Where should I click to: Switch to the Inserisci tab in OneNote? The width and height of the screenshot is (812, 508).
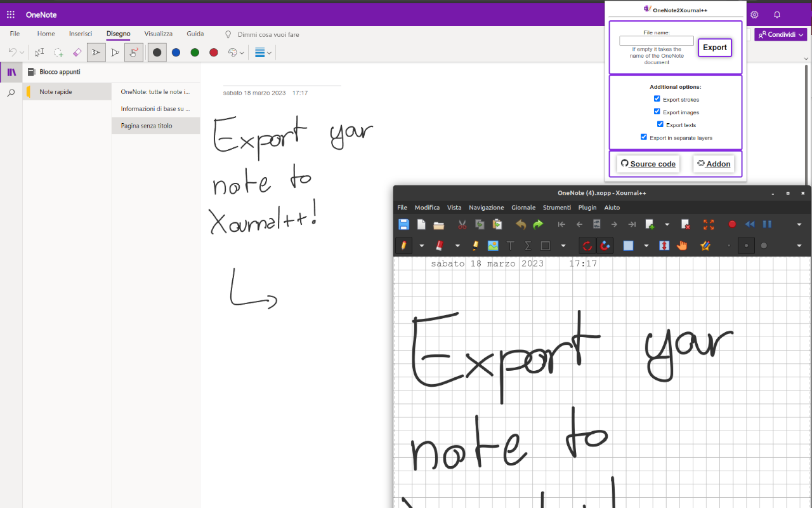tap(81, 34)
